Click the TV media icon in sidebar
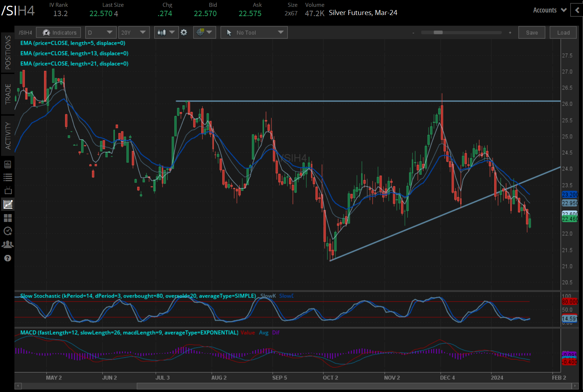The image size is (583, 392). pos(8,190)
